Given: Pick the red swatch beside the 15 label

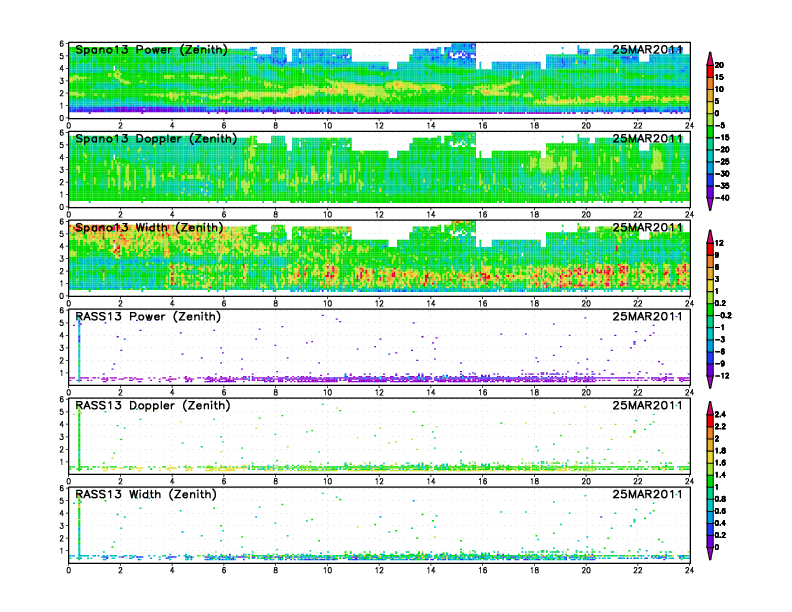Looking at the screenshot, I should click(710, 71).
